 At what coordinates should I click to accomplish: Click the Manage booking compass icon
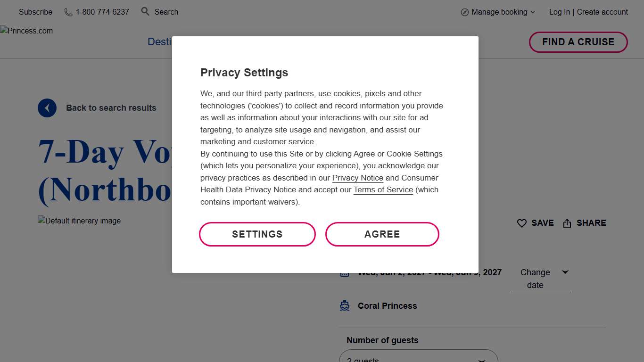(465, 12)
